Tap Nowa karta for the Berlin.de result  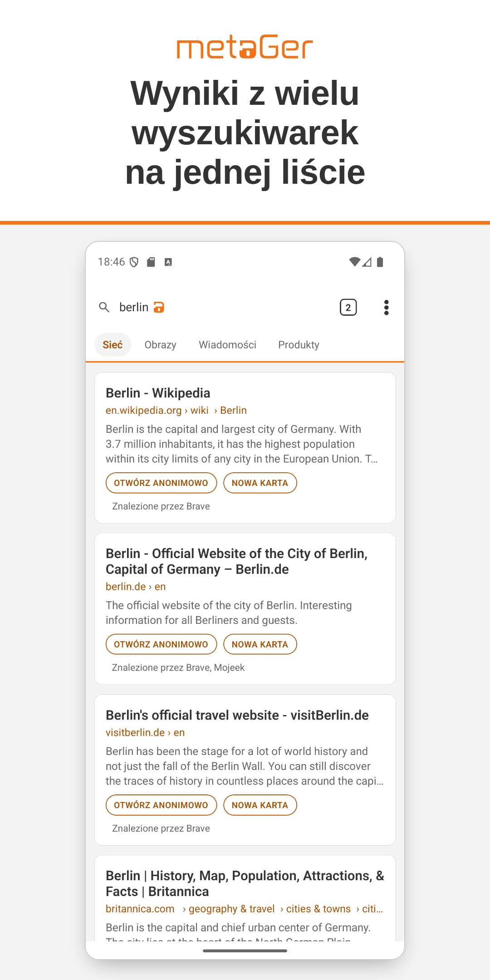(x=260, y=644)
